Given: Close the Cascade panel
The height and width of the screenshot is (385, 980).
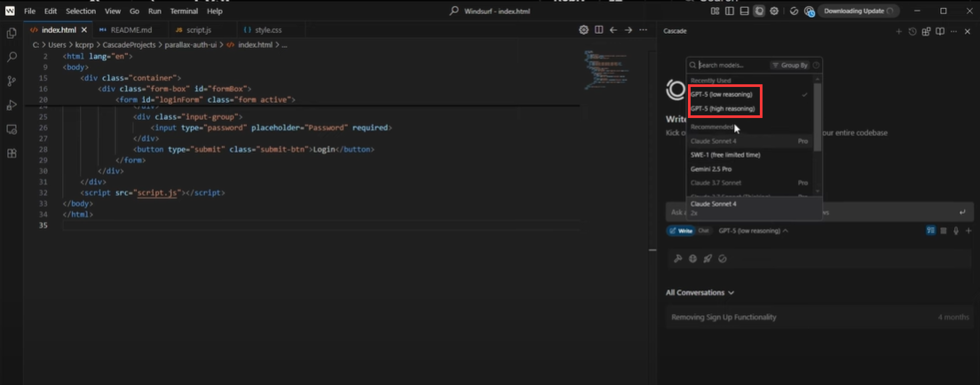Looking at the screenshot, I should point(968,31).
